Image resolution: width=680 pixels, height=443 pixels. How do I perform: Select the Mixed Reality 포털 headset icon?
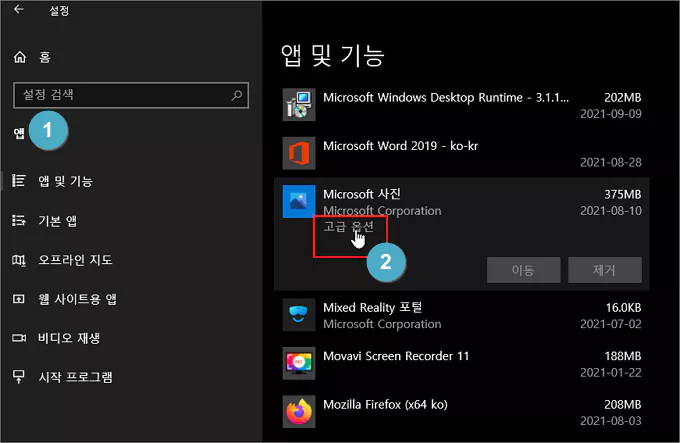coord(299,315)
